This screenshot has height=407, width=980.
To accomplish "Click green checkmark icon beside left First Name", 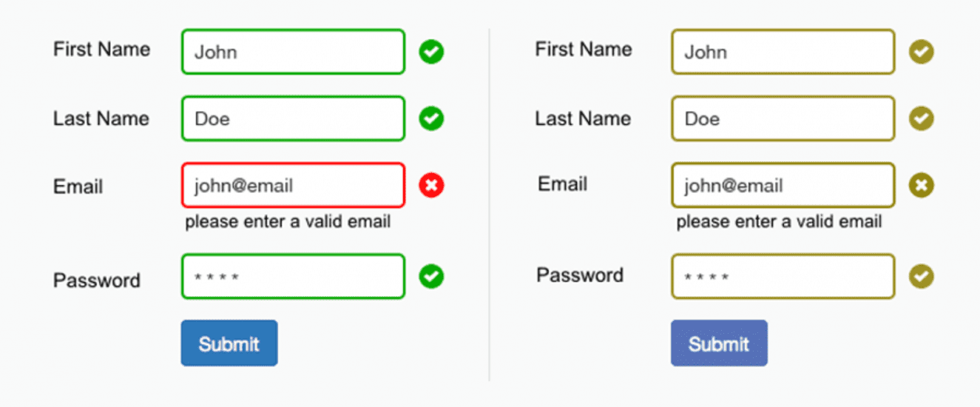I will coord(431,52).
